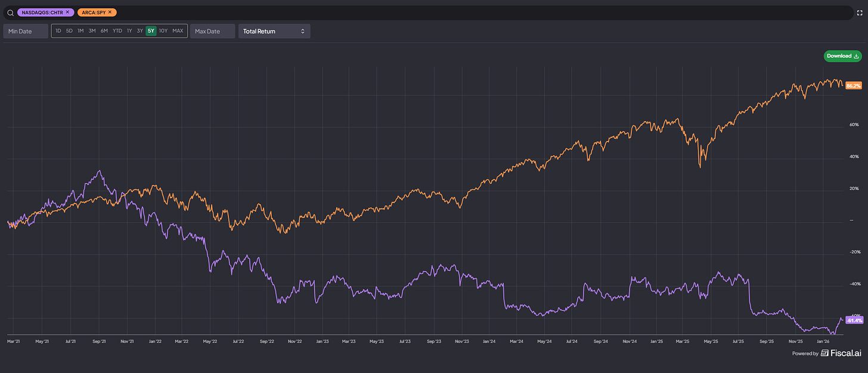Open the Fiscal.ai link

pos(841,353)
